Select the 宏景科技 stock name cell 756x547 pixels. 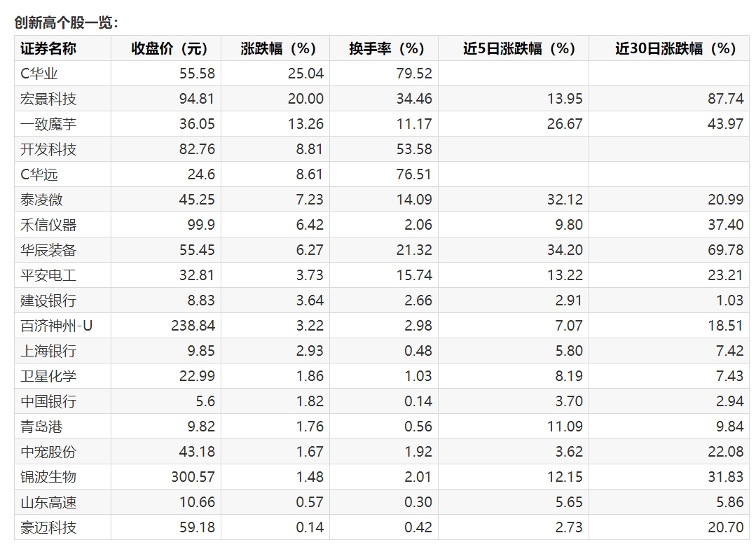click(x=48, y=99)
